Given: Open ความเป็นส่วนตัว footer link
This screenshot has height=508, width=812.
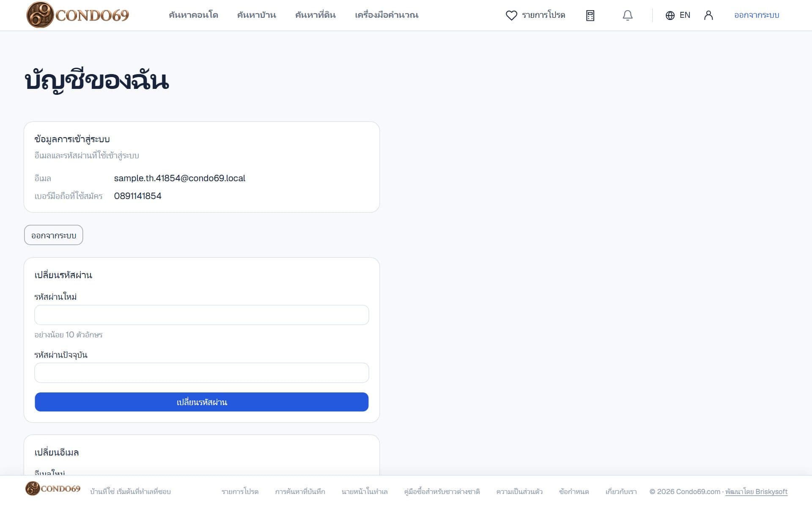Looking at the screenshot, I should (519, 491).
